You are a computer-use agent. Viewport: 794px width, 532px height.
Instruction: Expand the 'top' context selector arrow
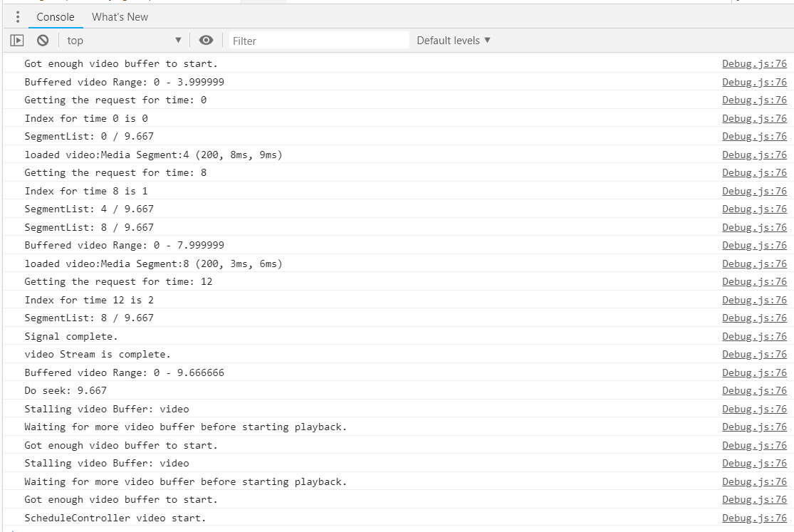pos(178,41)
